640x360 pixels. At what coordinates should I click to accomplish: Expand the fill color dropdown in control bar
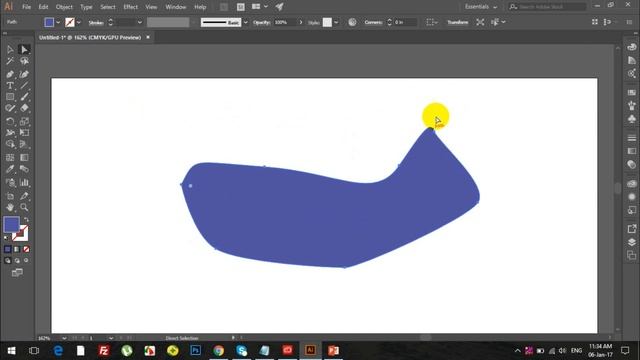[58, 22]
